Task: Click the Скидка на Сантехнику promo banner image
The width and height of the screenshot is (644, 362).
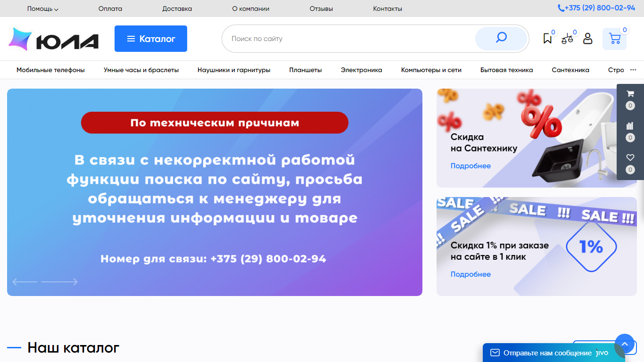Action: [x=537, y=138]
